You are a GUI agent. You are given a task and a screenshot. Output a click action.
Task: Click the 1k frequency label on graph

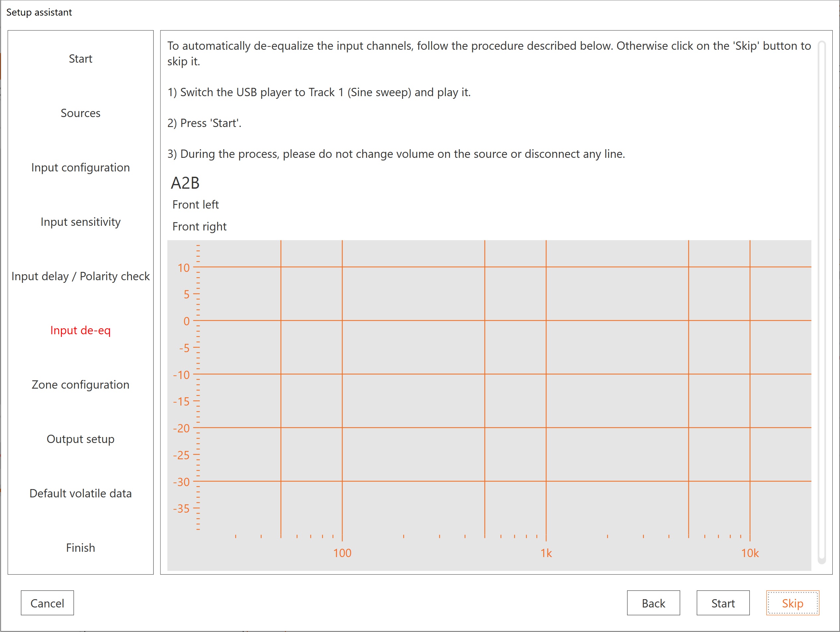tap(546, 553)
